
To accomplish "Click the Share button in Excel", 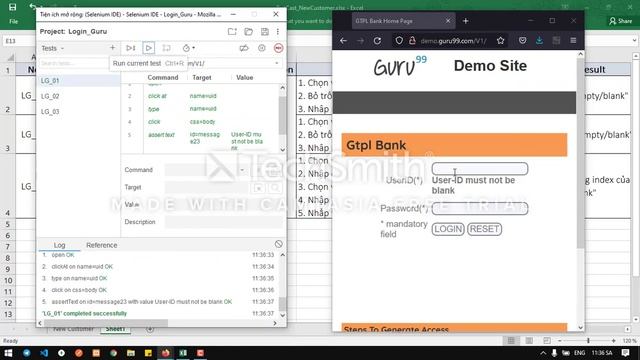I will pos(620,21).
